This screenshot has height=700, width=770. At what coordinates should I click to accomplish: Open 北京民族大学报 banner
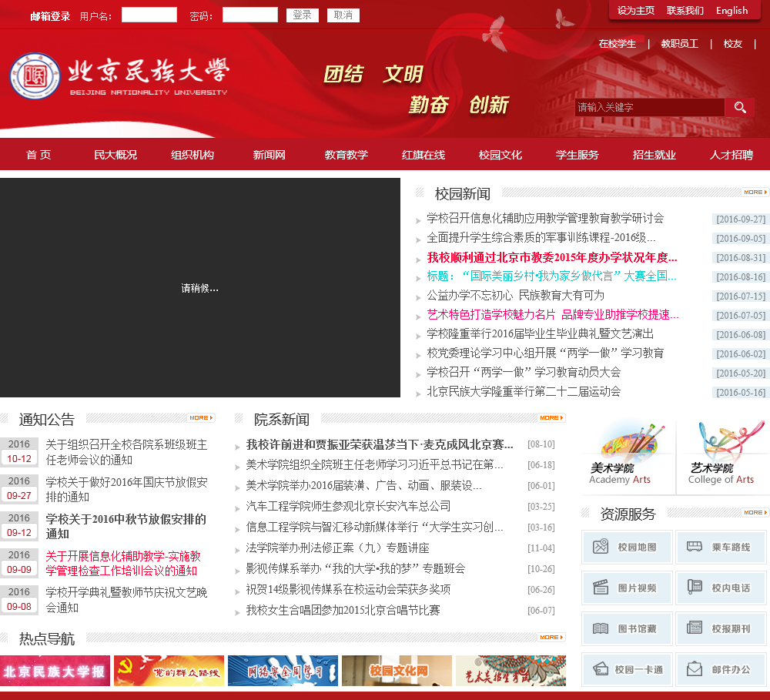pos(55,671)
